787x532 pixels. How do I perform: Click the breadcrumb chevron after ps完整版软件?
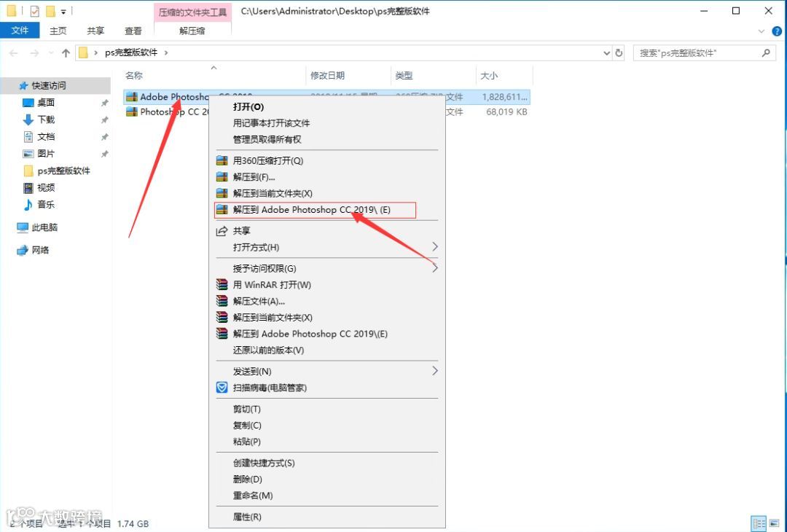coord(166,52)
